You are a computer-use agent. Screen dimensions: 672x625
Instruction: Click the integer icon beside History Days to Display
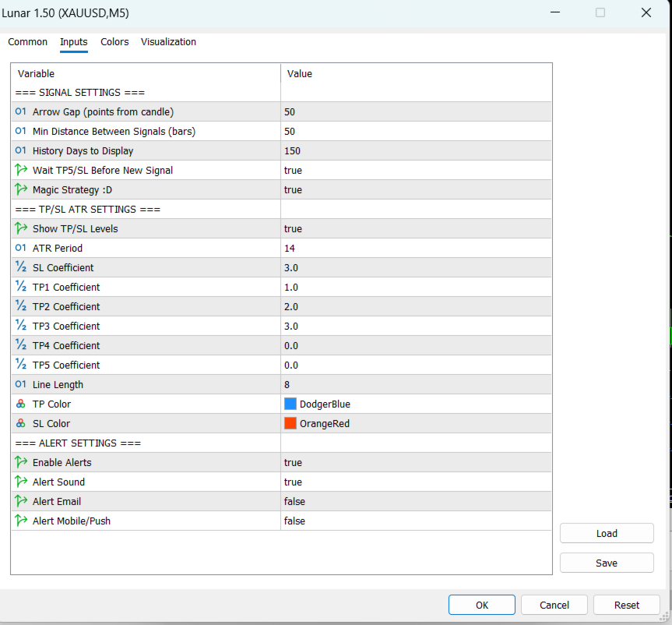point(20,150)
